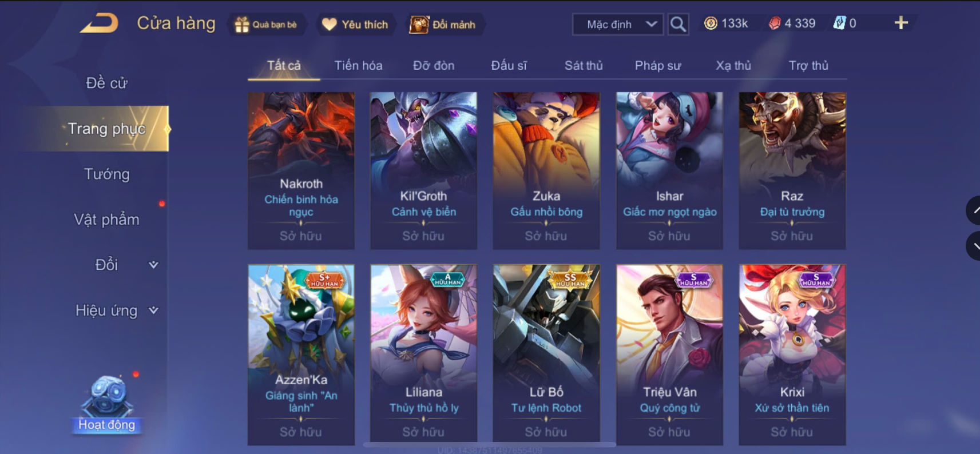Image resolution: width=980 pixels, height=454 pixels.
Task: Tap the gold coin currency icon
Action: point(711,23)
